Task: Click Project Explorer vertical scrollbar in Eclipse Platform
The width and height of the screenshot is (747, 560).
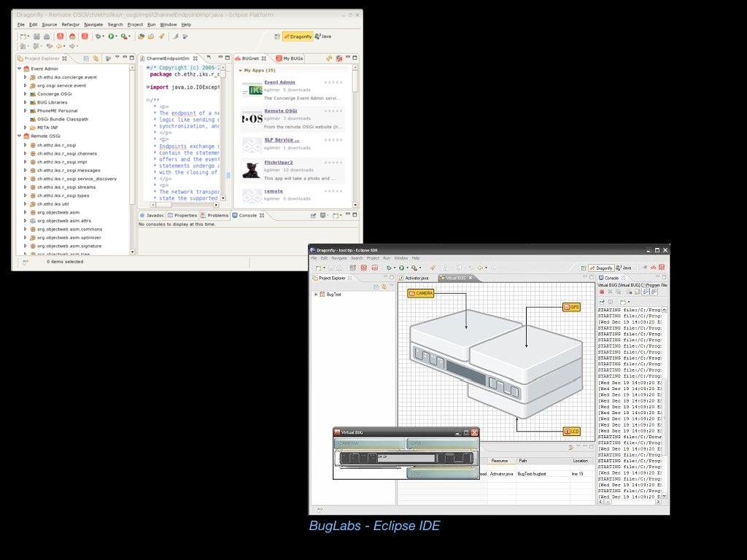Action: click(132, 160)
